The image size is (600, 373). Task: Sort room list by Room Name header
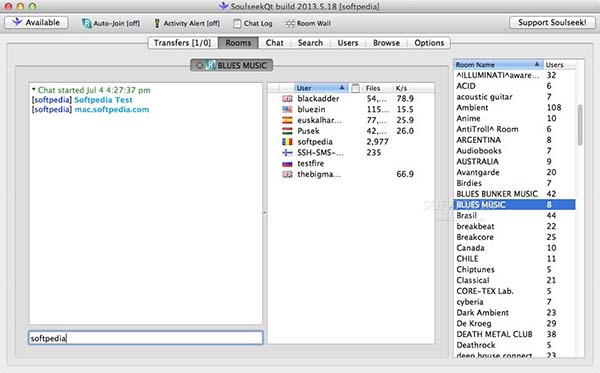click(498, 65)
